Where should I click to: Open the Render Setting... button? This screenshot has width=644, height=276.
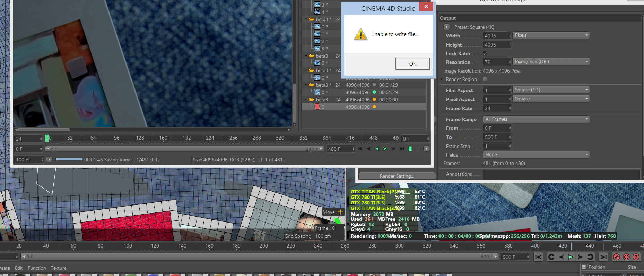click(397, 176)
